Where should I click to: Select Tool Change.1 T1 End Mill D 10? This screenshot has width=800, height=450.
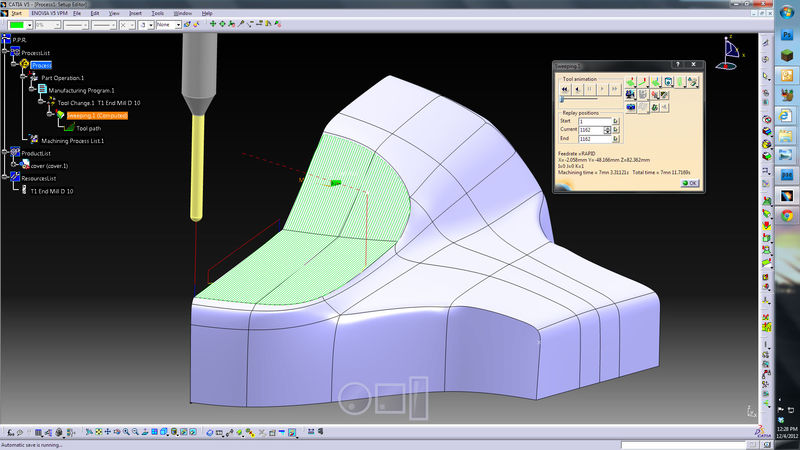tap(99, 103)
